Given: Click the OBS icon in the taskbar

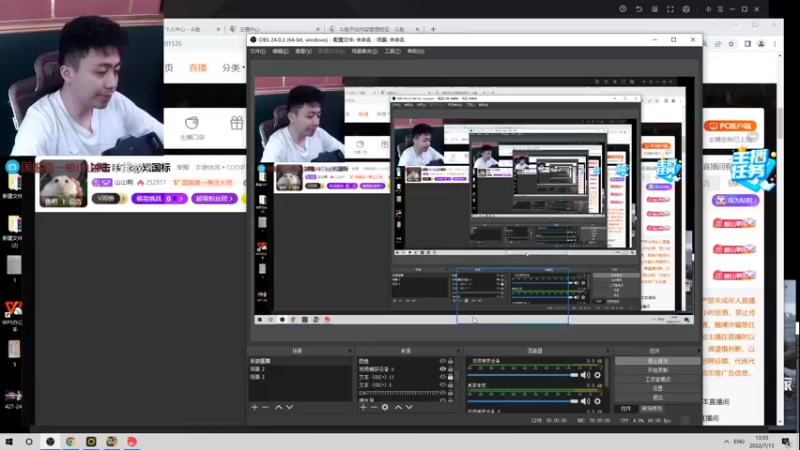Looking at the screenshot, I should click(50, 441).
